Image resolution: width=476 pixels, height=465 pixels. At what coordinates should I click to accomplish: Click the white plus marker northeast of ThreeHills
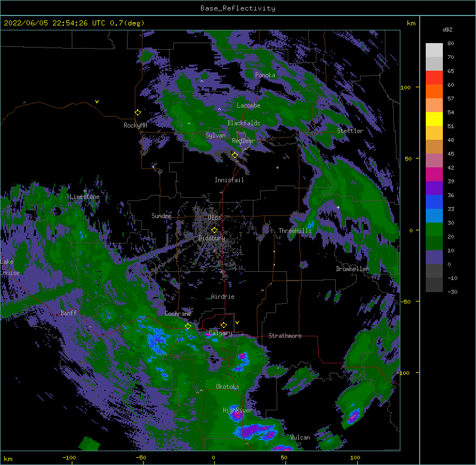pyautogui.click(x=338, y=207)
